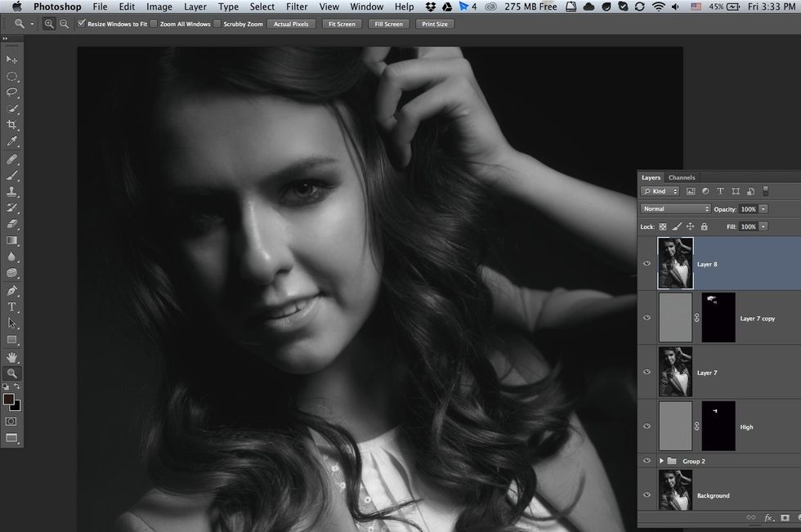Image resolution: width=801 pixels, height=532 pixels.
Task: Open the blend mode dropdown
Action: 675,208
